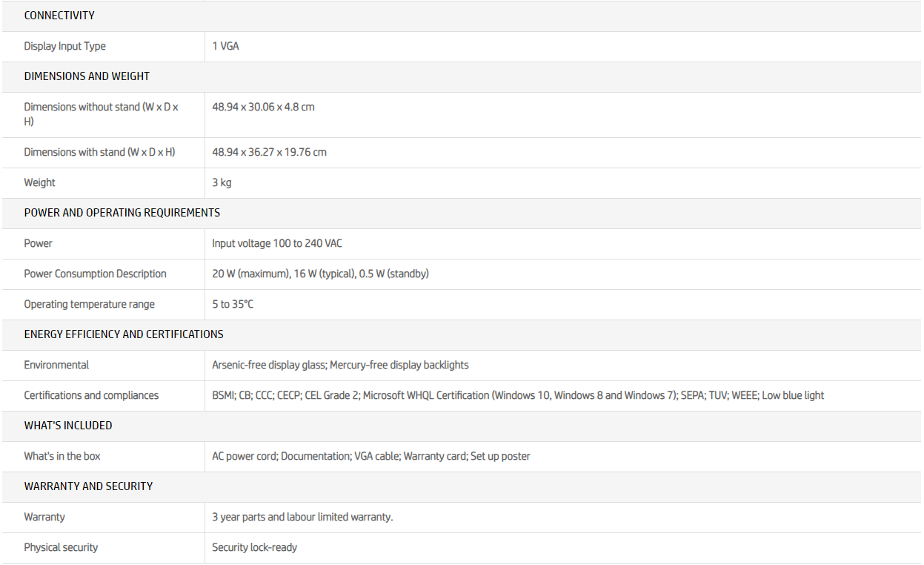Click the ENERGY EFFICIENCY AND CERTIFICATIONS header

pos(124,334)
